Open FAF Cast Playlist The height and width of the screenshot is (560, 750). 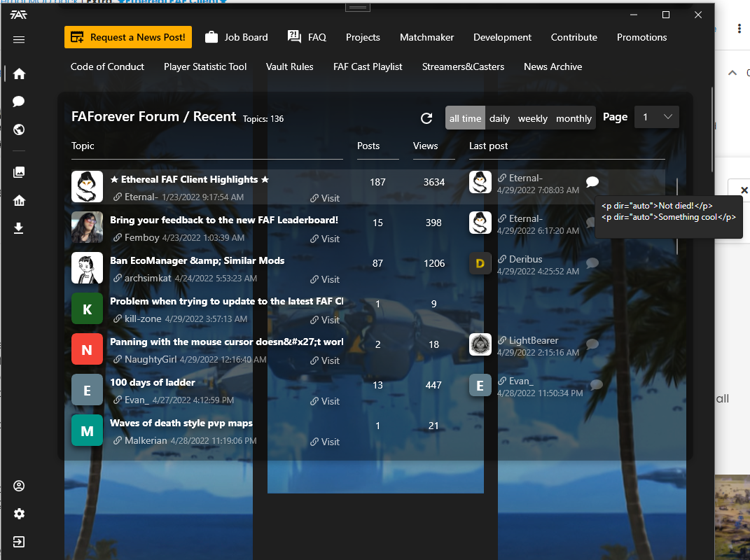click(x=368, y=67)
